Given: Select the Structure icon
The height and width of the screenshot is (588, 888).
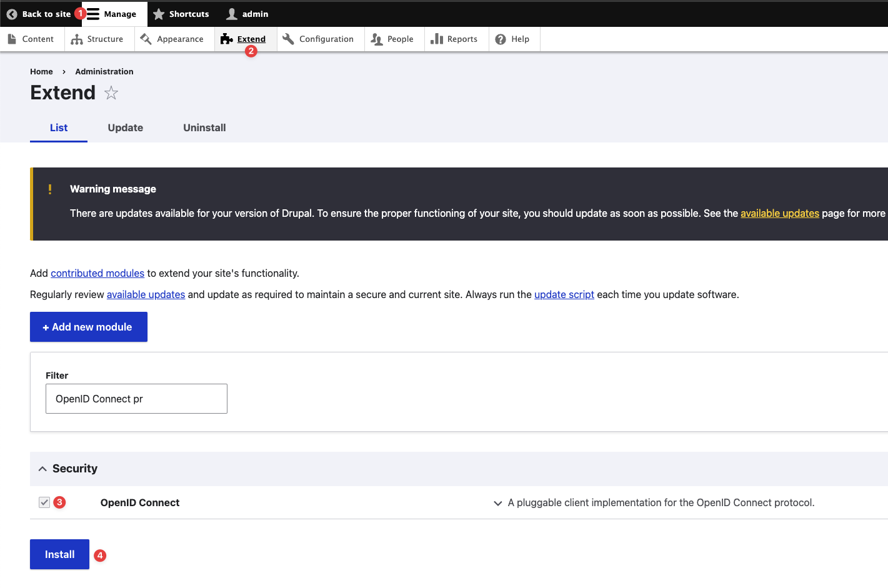Looking at the screenshot, I should point(76,39).
